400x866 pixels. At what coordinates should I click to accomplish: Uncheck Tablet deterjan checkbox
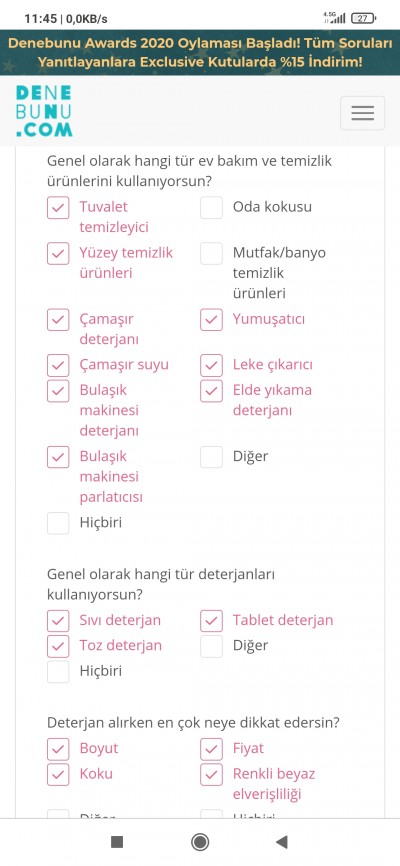211,621
